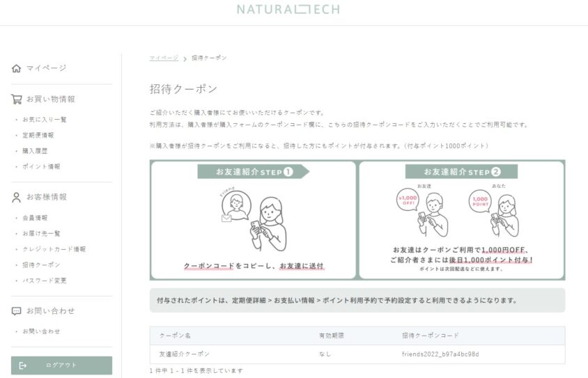Select 招待クーポン in sidebar

[x=41, y=265]
